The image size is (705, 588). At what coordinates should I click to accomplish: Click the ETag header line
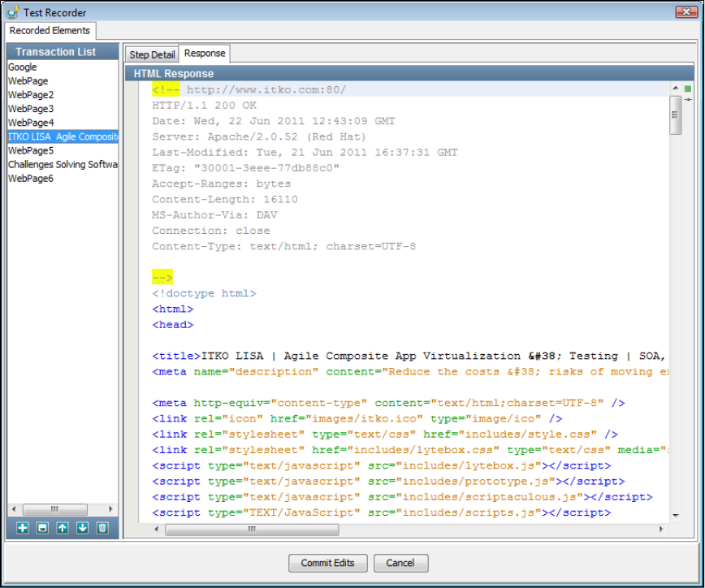point(245,168)
